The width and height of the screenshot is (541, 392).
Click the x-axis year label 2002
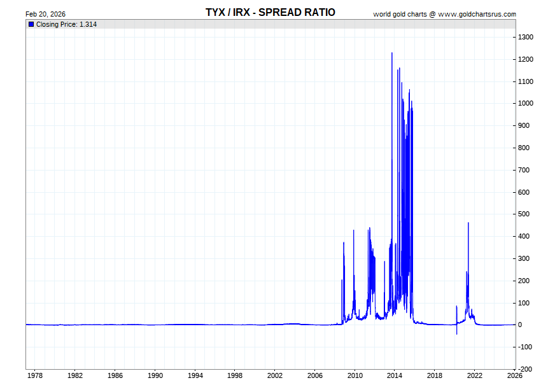[275, 375]
